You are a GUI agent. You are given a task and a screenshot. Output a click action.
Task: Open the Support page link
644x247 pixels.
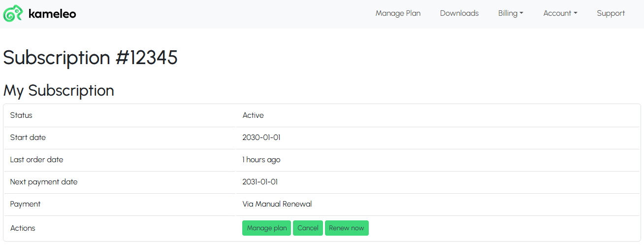point(611,13)
